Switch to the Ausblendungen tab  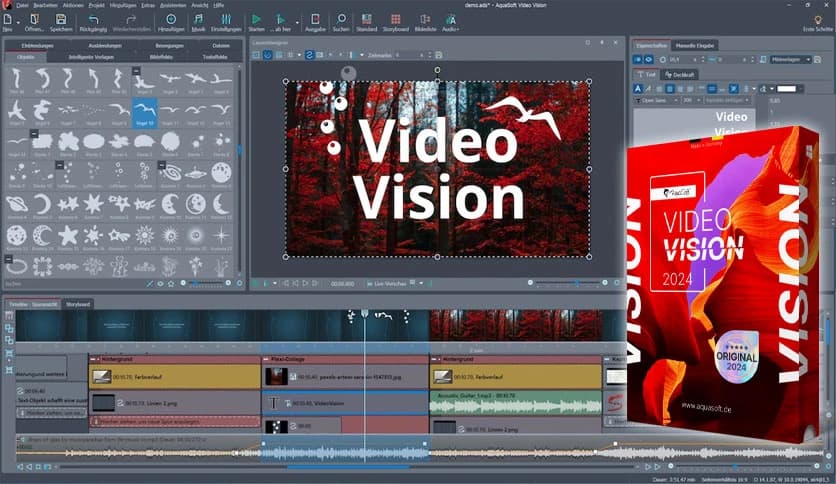[104, 46]
